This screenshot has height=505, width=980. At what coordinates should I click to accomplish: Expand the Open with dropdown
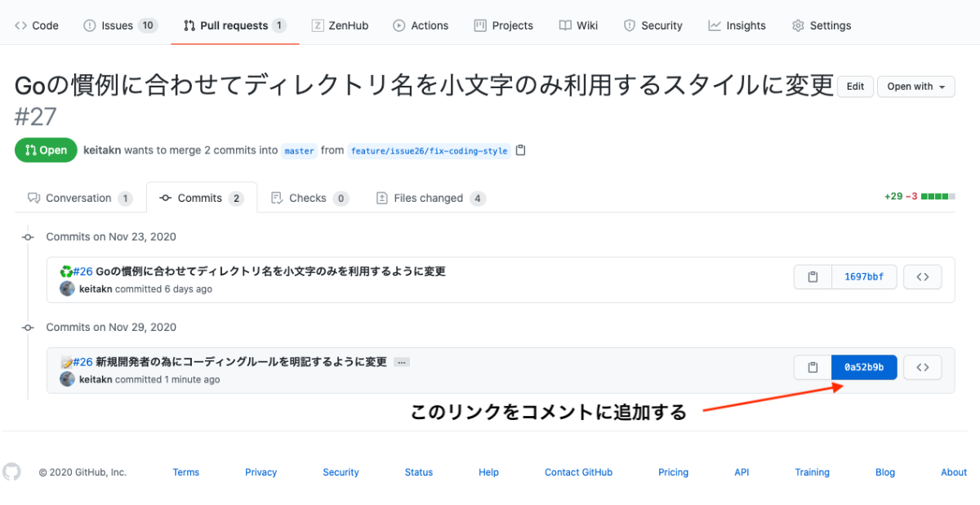point(916,87)
